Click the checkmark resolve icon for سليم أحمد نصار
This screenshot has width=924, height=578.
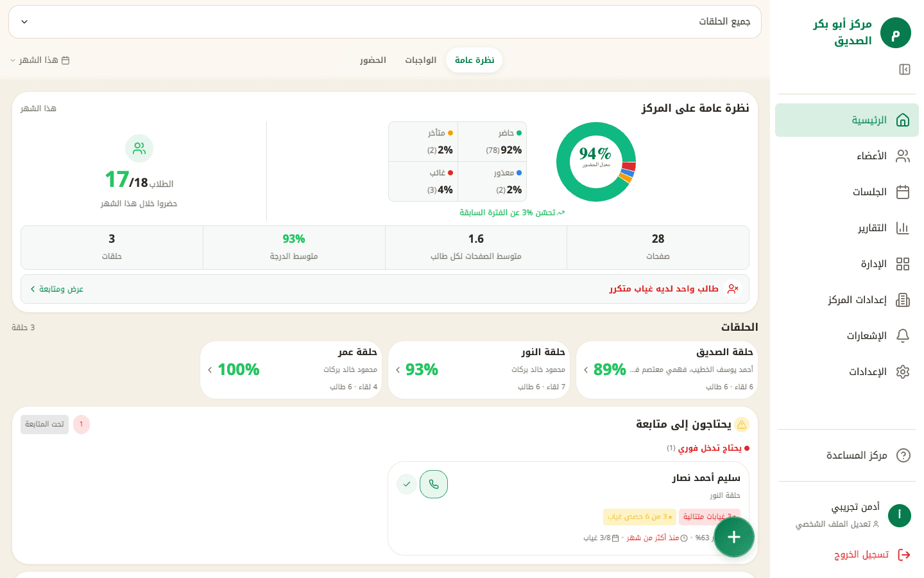[407, 484]
